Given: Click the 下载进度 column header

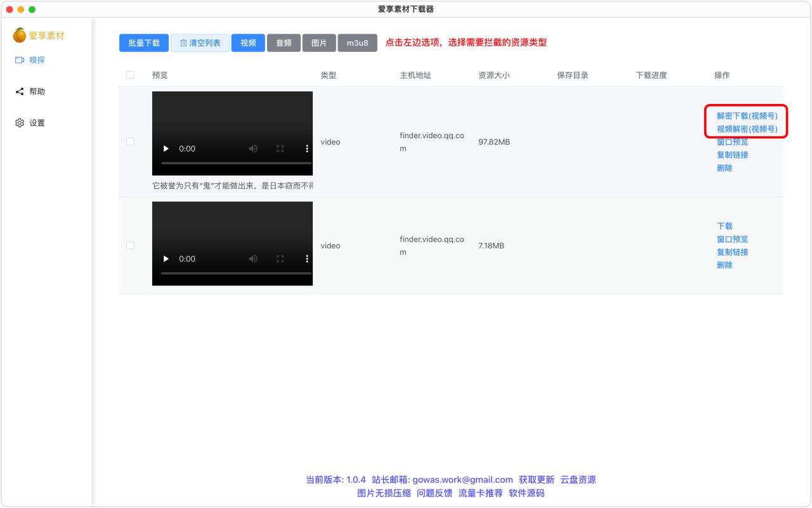Looking at the screenshot, I should (x=651, y=75).
